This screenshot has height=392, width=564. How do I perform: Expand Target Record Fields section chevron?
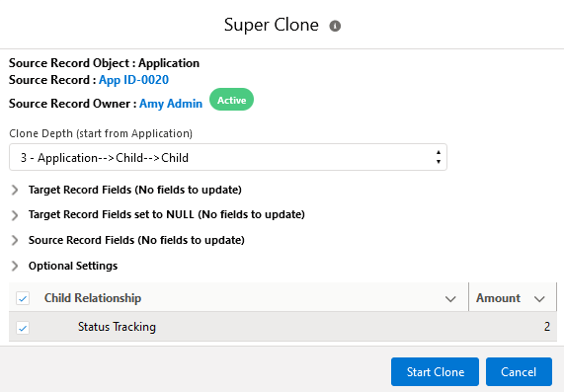tap(15, 190)
